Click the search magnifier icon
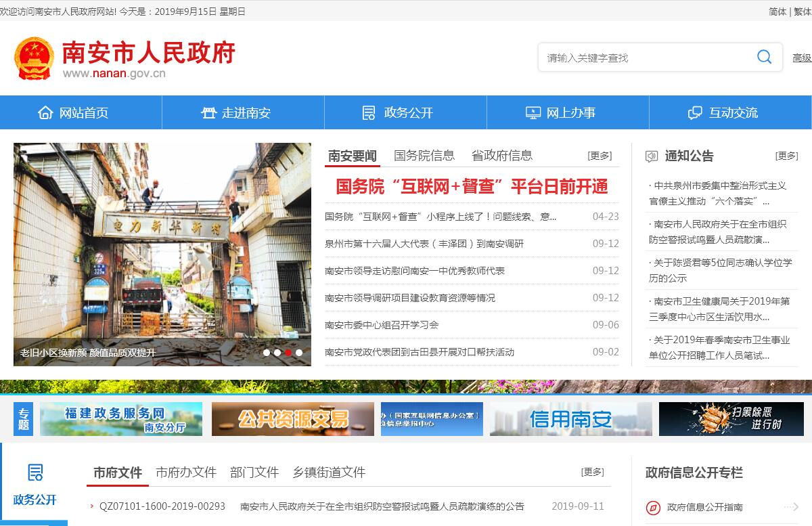812x526 pixels. (764, 57)
